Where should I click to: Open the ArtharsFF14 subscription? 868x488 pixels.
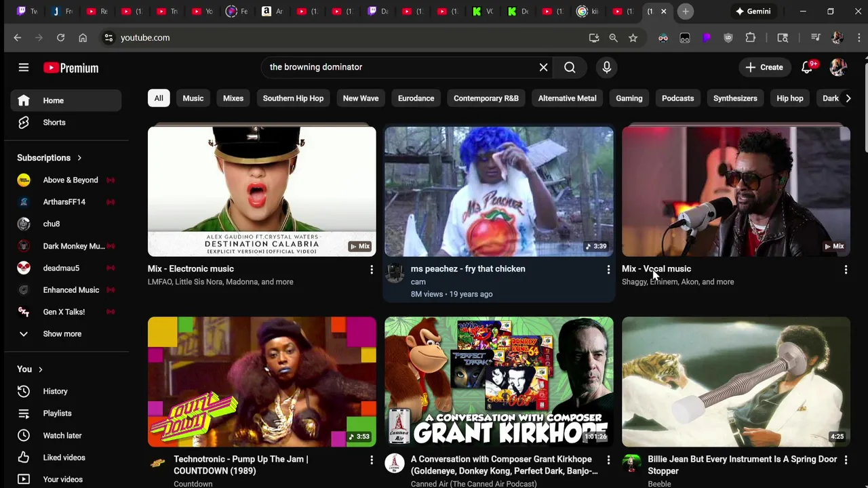66,202
